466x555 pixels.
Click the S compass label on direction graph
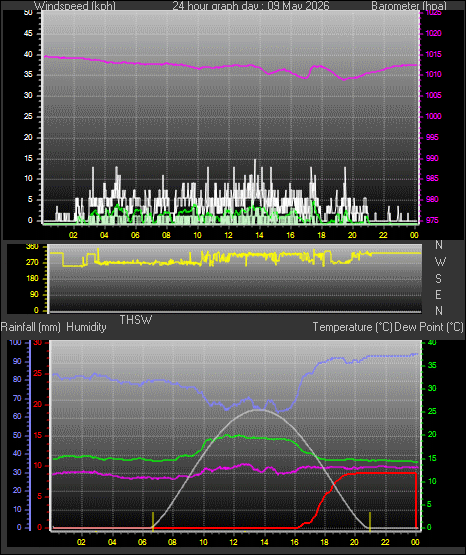[x=438, y=279]
